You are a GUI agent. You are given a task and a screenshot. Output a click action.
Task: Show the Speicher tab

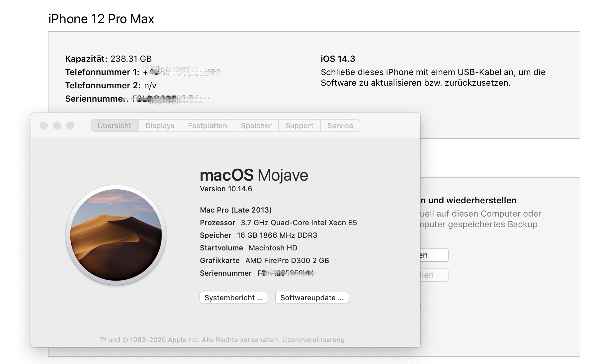tap(256, 126)
